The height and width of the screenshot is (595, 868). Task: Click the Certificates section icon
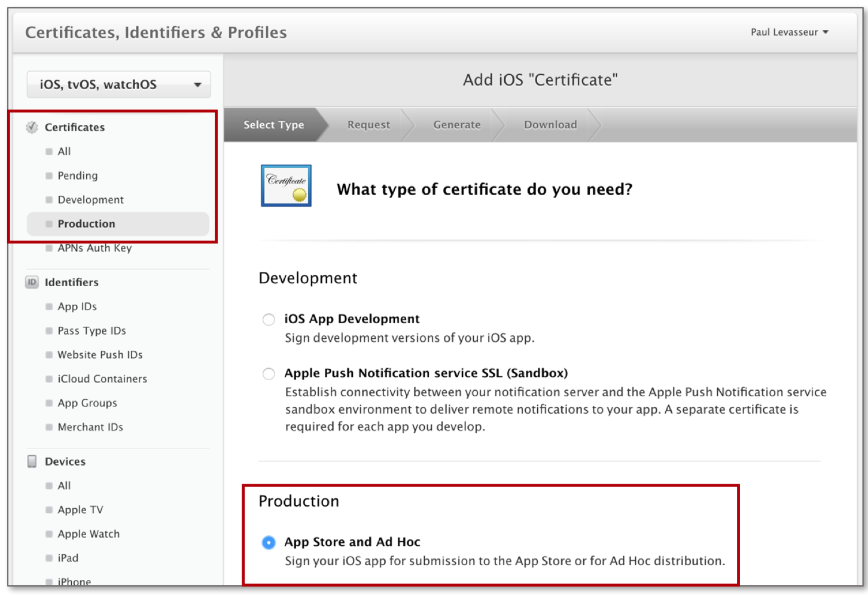(31, 127)
